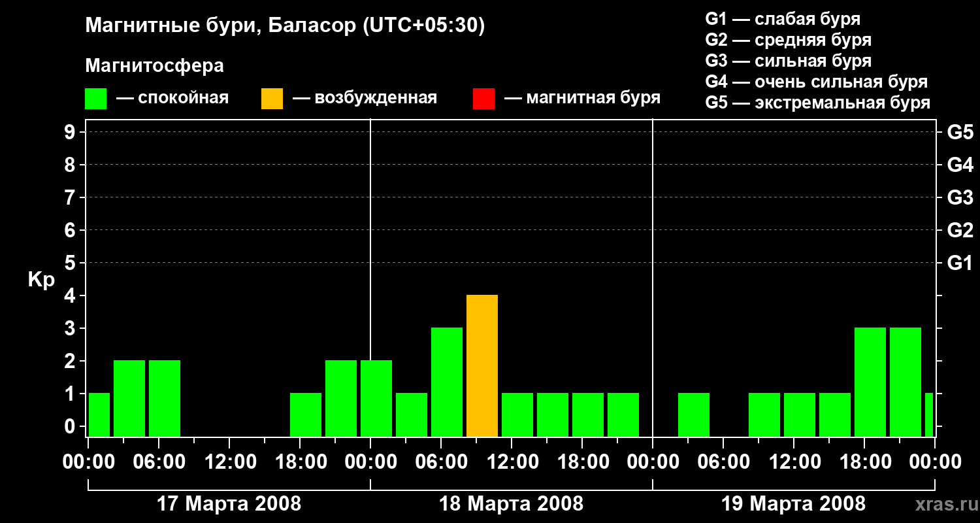This screenshot has width=980, height=523.
Task: Click the red 'магнитная буря' legend swatch
Action: (x=484, y=99)
